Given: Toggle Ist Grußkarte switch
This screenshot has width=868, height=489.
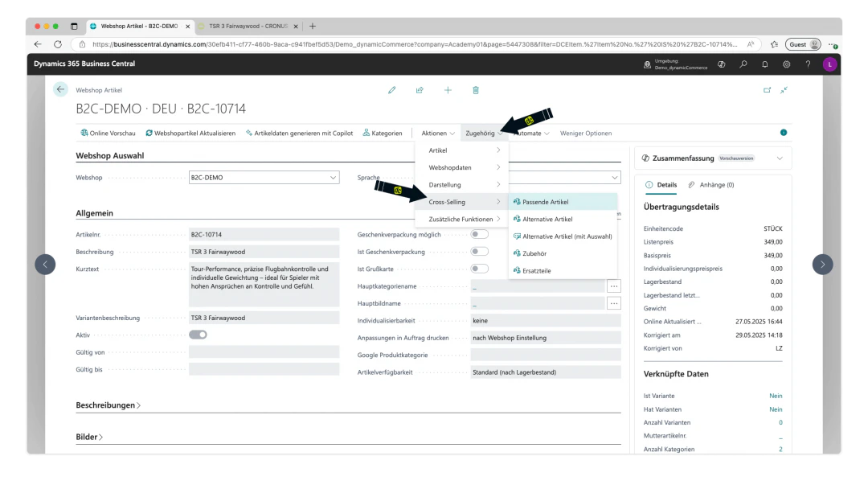Looking at the screenshot, I should [x=479, y=269].
